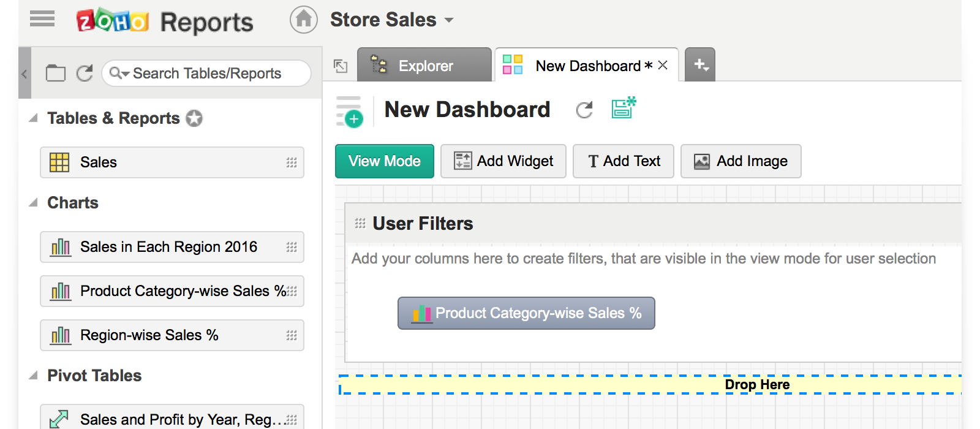
Task: Click the save dashboard icon
Action: pyautogui.click(x=624, y=108)
